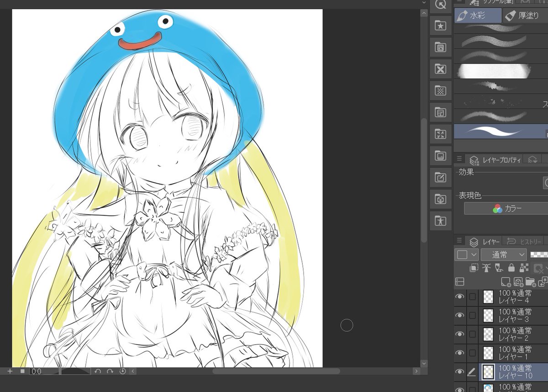Select レイヤー 4 thumbnail
Screen dimensions: 548x392
pyautogui.click(x=489, y=297)
